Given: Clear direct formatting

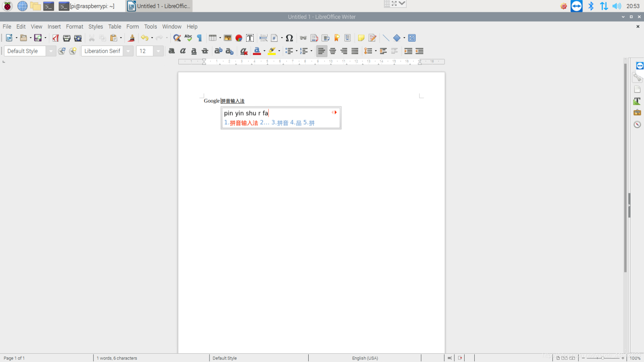Looking at the screenshot, I should click(244, 51).
